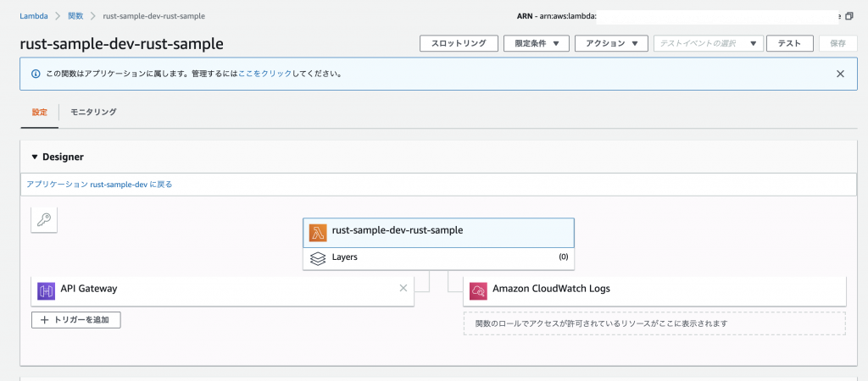868x381 pixels.
Task: Dismiss the application info banner
Action: click(x=840, y=74)
